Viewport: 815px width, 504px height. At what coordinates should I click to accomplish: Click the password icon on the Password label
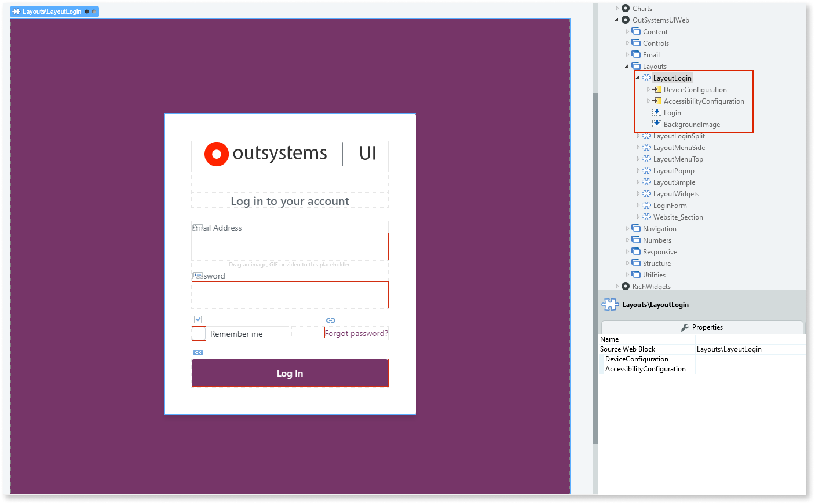[x=197, y=274]
